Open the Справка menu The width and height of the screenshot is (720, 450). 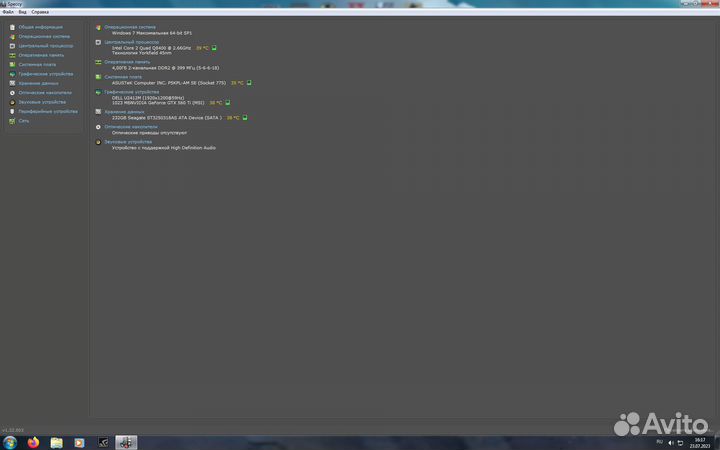(x=40, y=12)
